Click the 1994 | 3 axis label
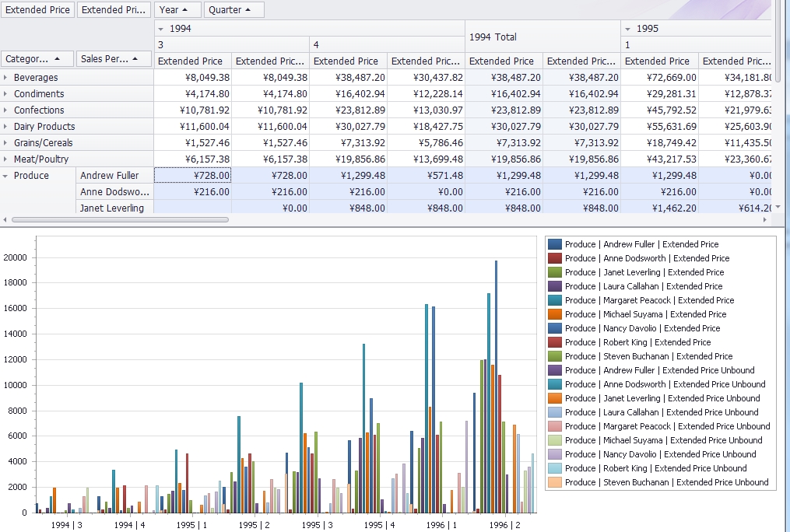Screen dimensions: 790x532 (66, 525)
